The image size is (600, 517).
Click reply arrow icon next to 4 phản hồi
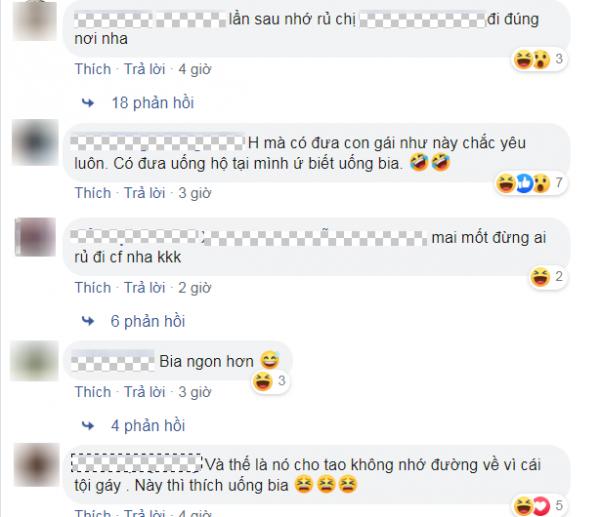coord(88,426)
